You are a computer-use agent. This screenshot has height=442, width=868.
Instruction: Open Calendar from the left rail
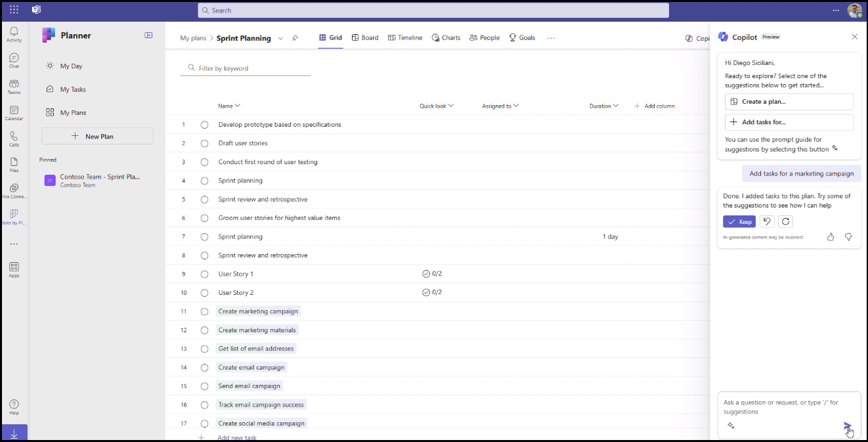click(x=14, y=113)
